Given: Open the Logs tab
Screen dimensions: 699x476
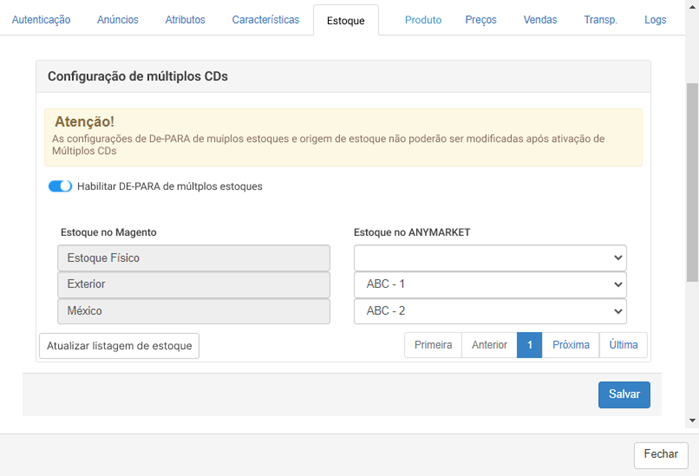Looking at the screenshot, I should click(x=655, y=20).
